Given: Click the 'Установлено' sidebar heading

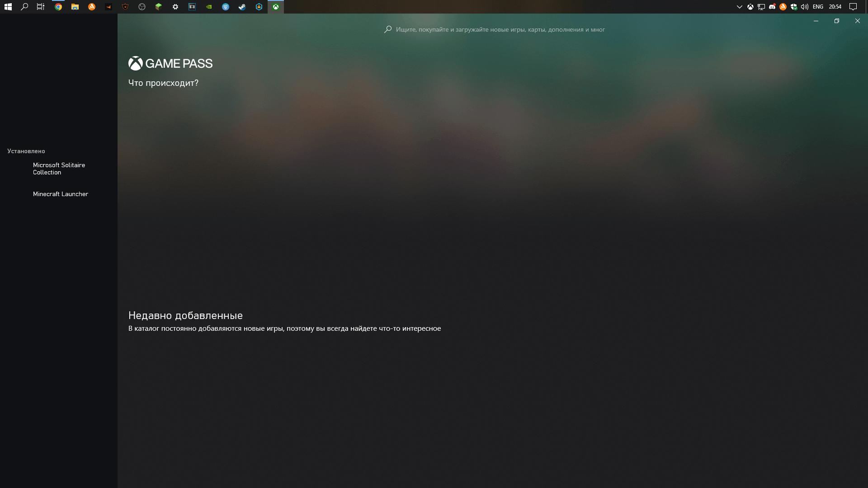Looking at the screenshot, I should coord(26,151).
